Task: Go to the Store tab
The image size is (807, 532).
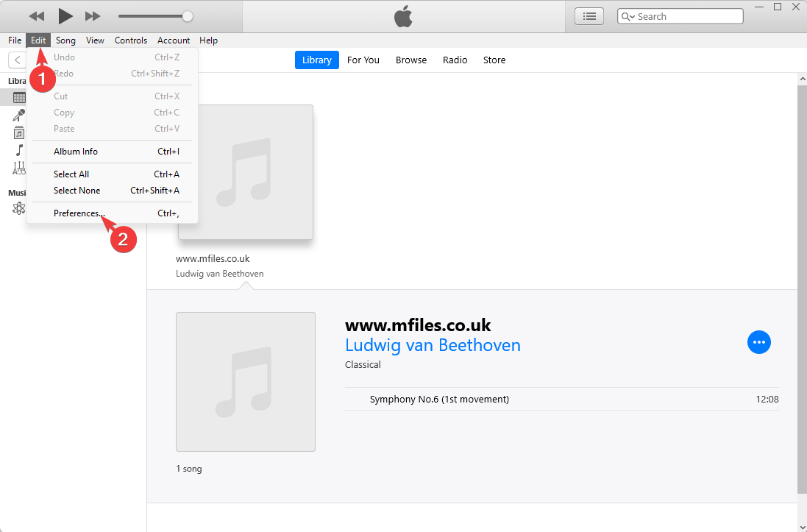Action: [494, 60]
